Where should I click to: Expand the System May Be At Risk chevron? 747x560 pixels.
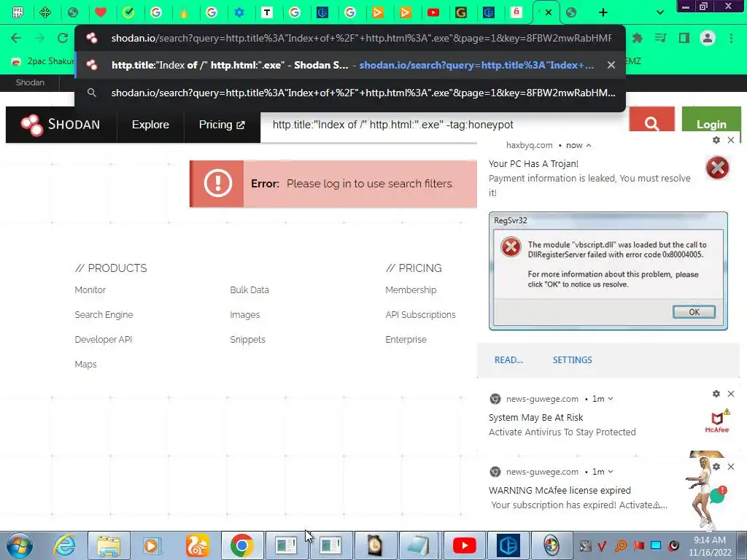tap(611, 399)
